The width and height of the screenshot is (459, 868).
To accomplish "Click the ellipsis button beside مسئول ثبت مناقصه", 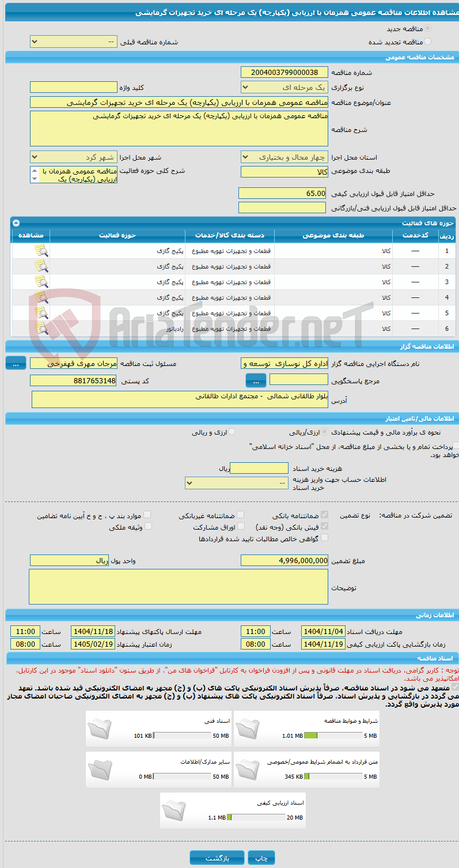I will pyautogui.click(x=16, y=363).
